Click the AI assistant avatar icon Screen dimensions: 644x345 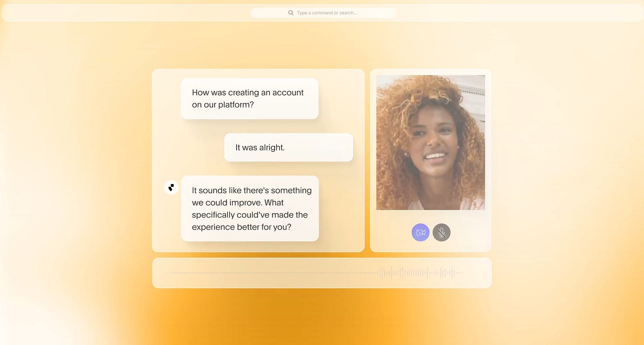click(171, 188)
